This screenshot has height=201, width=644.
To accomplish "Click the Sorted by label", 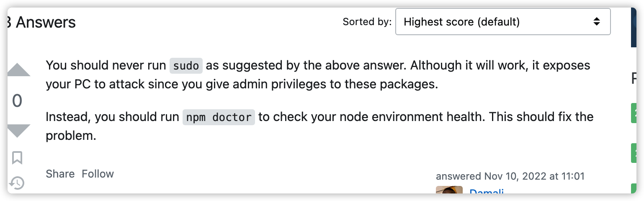I will (367, 22).
